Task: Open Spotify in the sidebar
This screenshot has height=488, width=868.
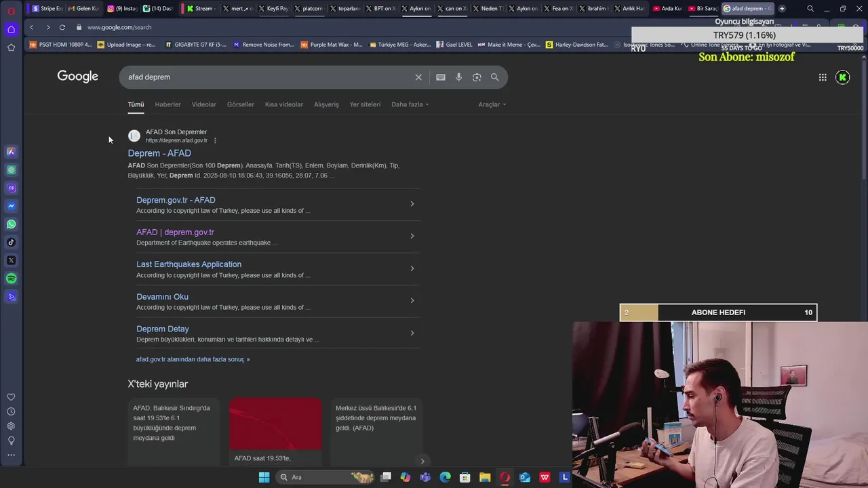Action: tap(11, 279)
